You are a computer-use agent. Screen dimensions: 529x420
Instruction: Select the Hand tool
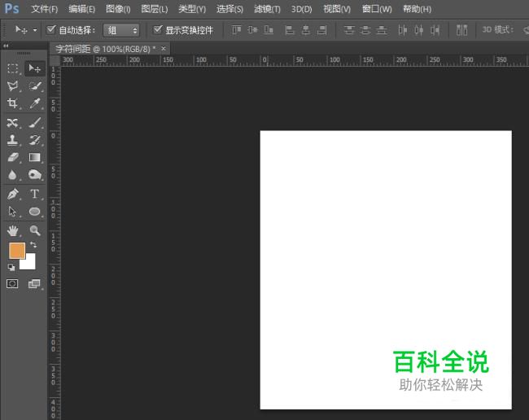point(13,230)
